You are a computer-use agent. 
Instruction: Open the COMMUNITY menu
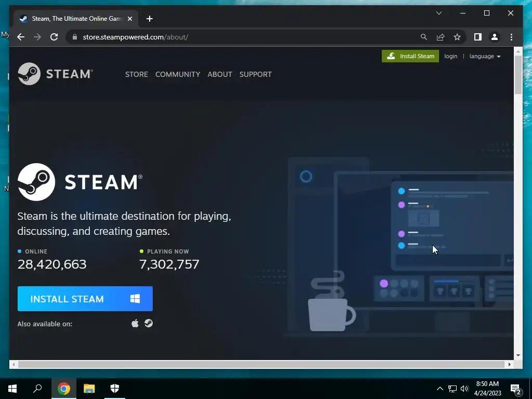[178, 74]
